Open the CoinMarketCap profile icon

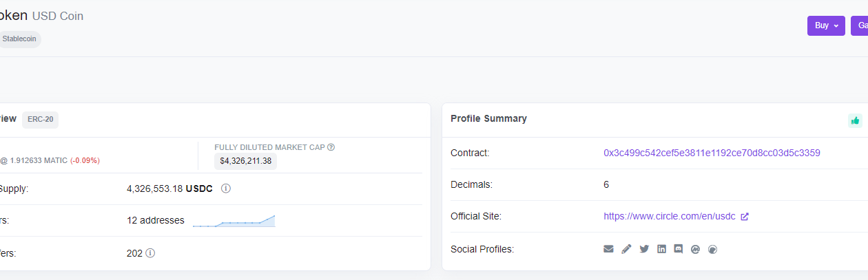tap(696, 249)
